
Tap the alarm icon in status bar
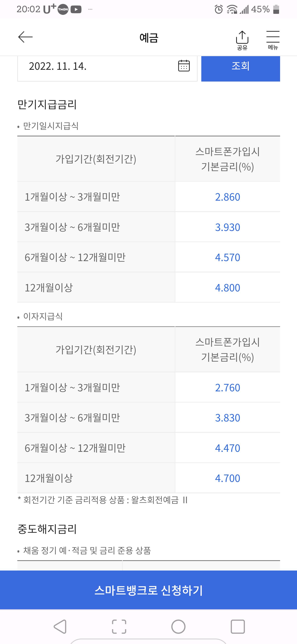(x=219, y=9)
